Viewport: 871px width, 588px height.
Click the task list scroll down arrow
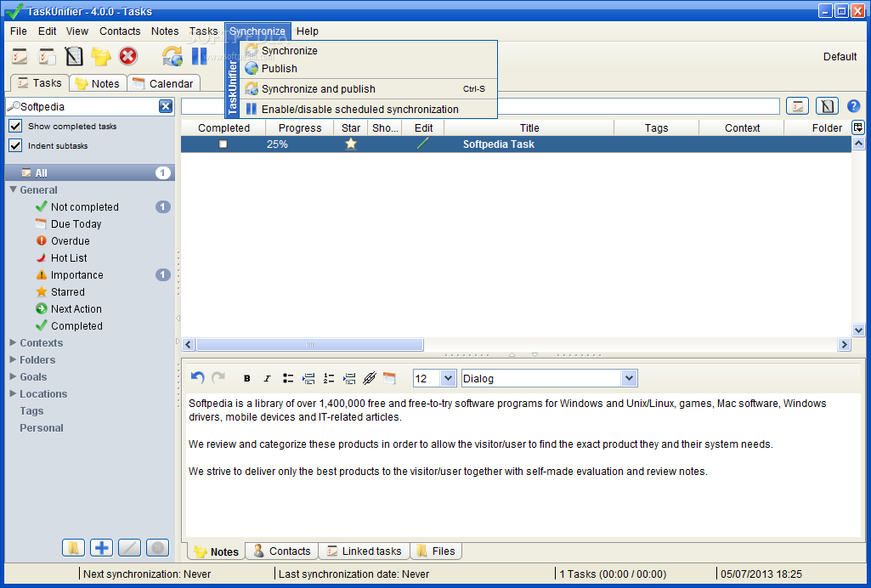pos(857,331)
